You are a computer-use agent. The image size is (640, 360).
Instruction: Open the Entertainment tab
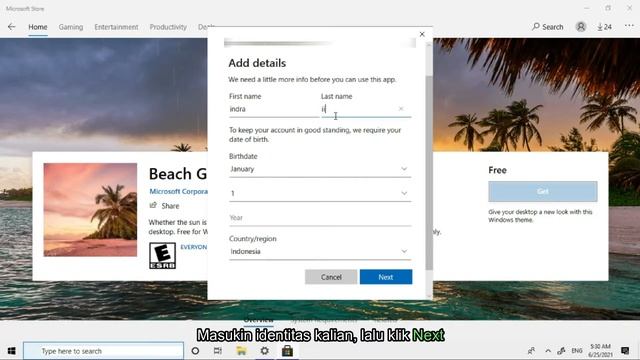[x=116, y=27]
